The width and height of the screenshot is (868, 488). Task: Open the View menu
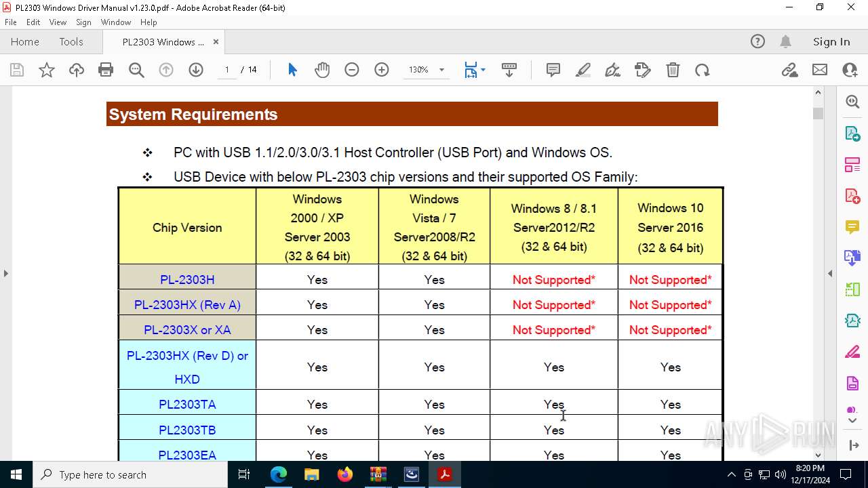click(x=58, y=22)
